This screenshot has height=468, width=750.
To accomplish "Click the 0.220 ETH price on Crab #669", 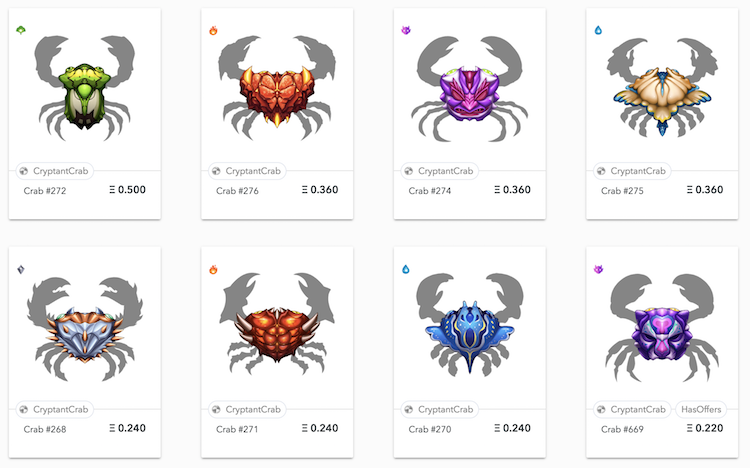I will pos(705,428).
